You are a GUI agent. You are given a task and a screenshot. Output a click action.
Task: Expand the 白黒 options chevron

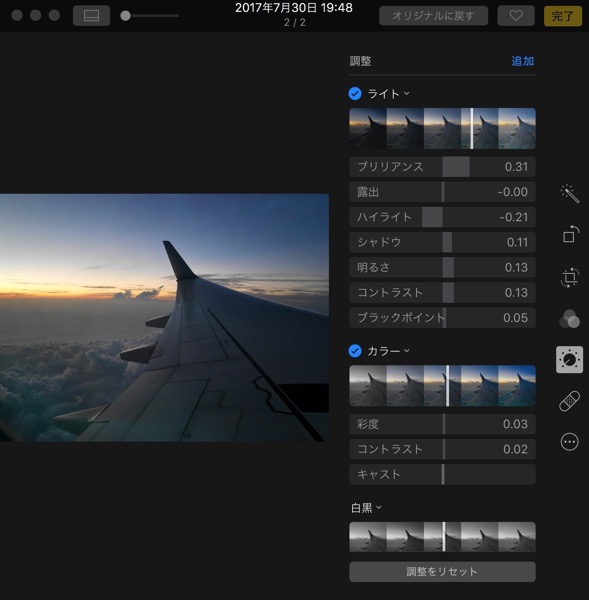[x=379, y=508]
